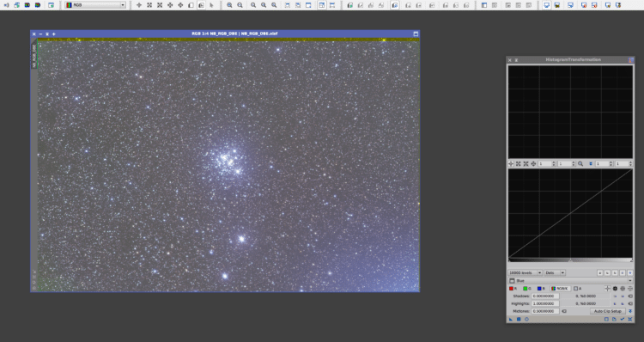Click the NB_RGB_DBE view side tab
This screenshot has height=342, width=644.
pyautogui.click(x=33, y=56)
